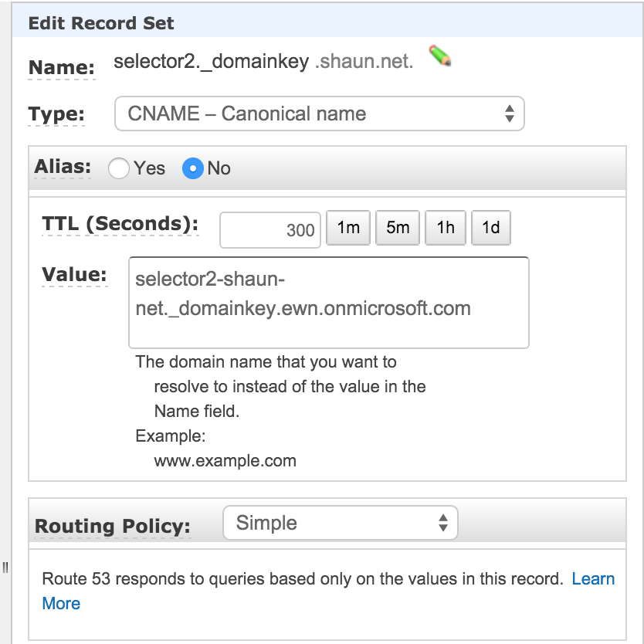Image resolution: width=644 pixels, height=644 pixels.
Task: Click the selector2._domainkey record name text
Action: click(212, 63)
